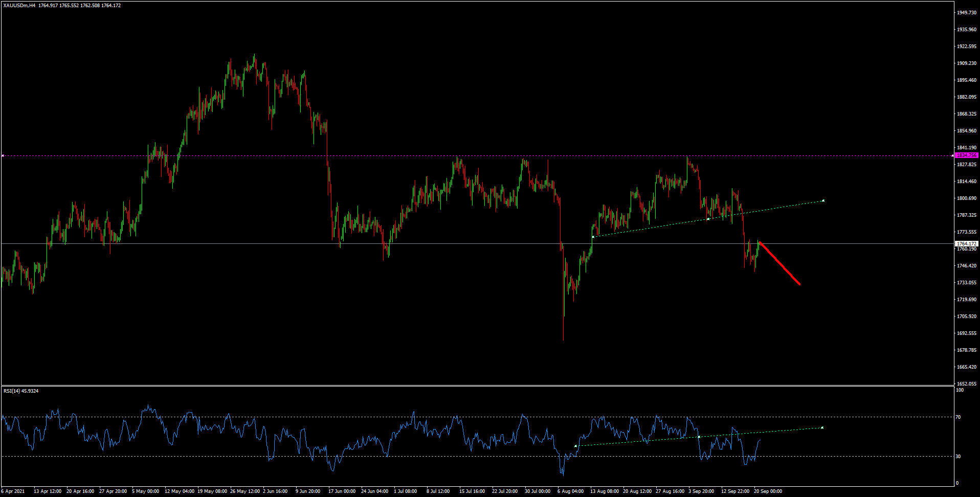Click the 30 Jul 00:00 time label
This screenshot has height=497, width=980.
pos(538,491)
